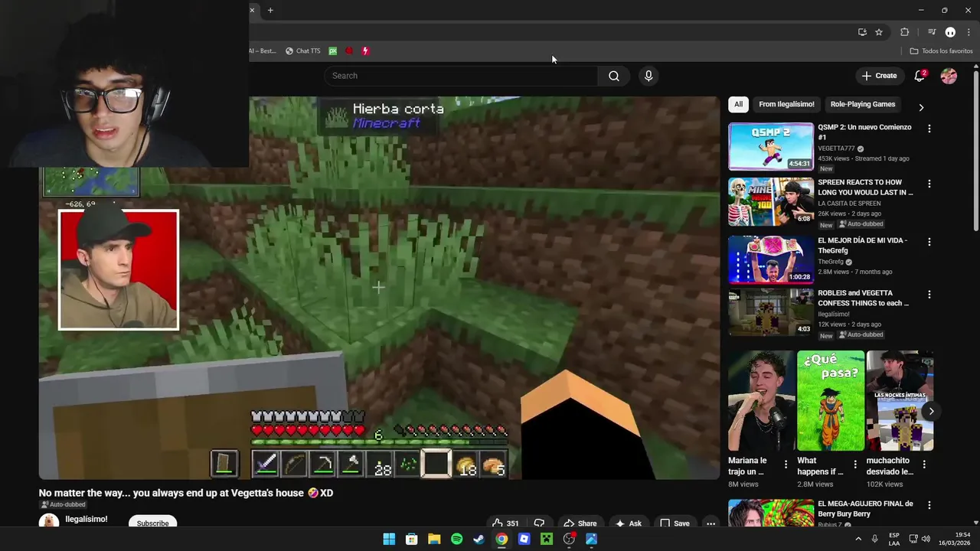This screenshot has height=551, width=980.
Task: Show hidden system tray icons
Action: 857,540
